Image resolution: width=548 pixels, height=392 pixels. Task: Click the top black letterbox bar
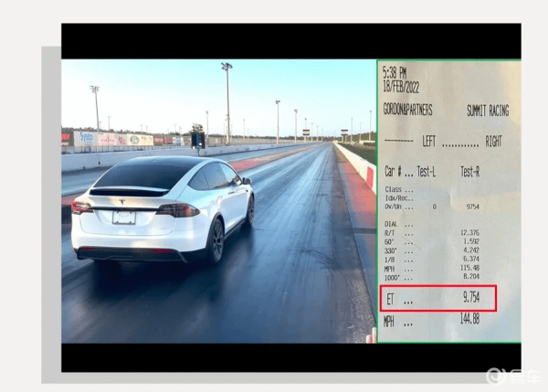[x=290, y=41]
